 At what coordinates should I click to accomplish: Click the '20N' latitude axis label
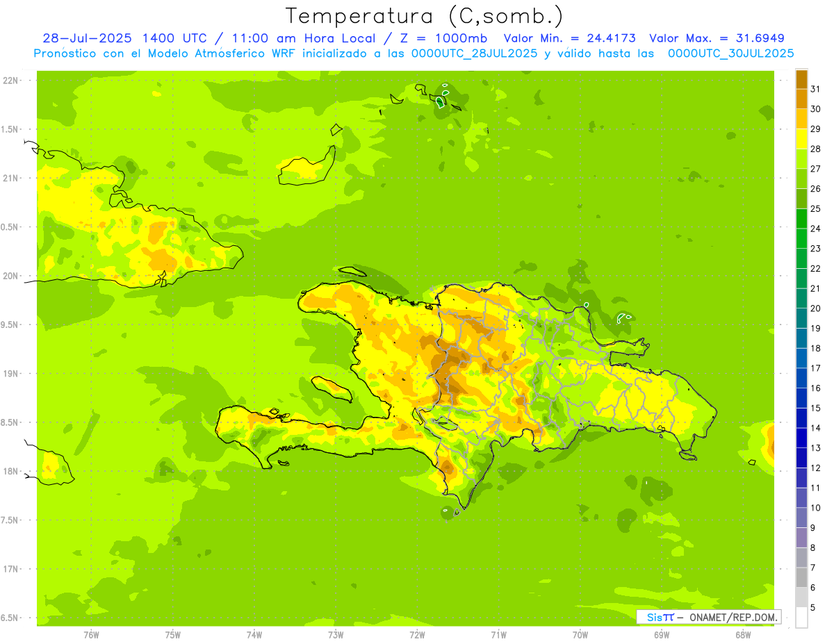pyautogui.click(x=11, y=276)
